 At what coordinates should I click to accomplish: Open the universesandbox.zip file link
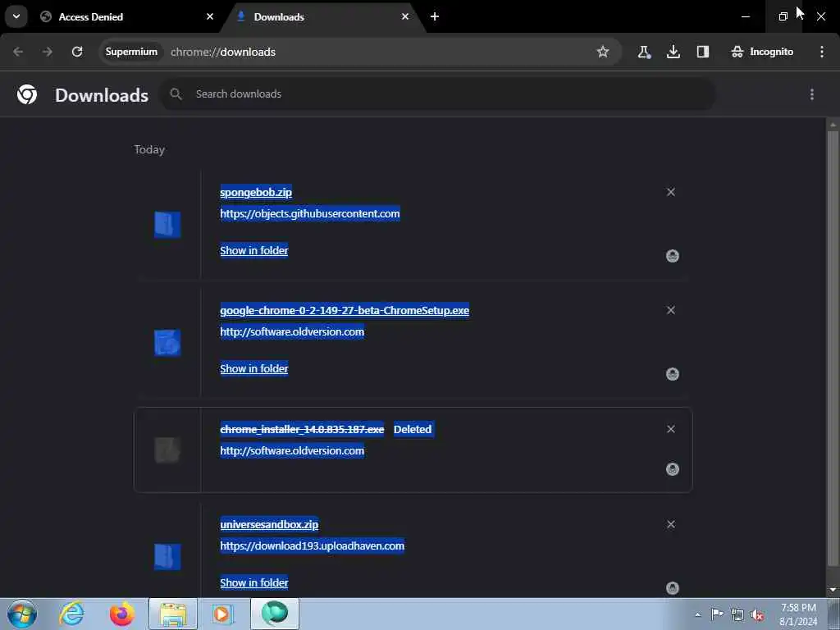(x=269, y=525)
